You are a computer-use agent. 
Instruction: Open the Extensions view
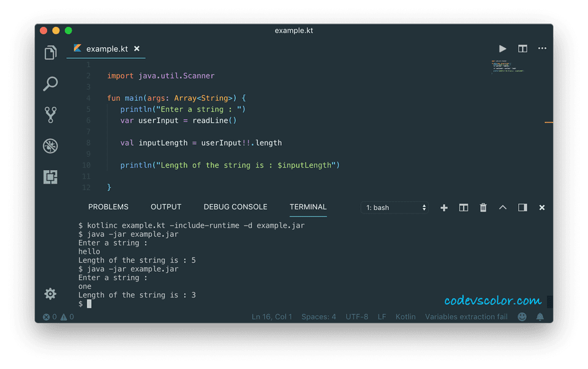(x=50, y=177)
